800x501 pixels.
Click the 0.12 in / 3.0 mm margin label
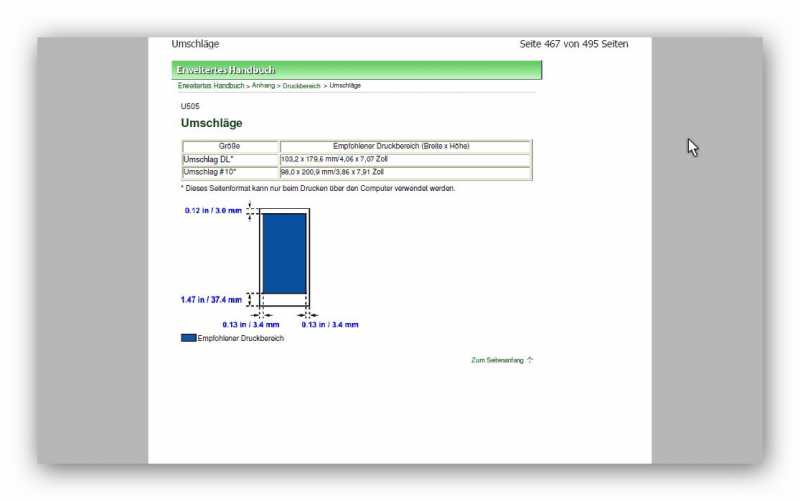(213, 211)
